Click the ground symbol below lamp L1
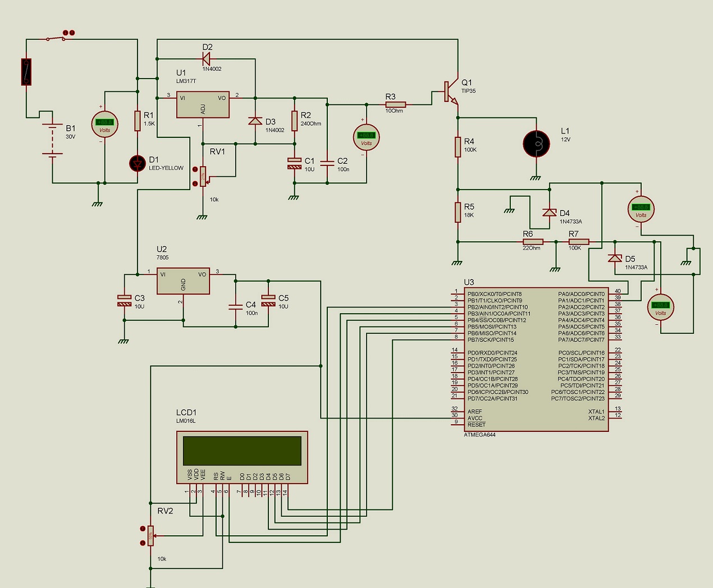This screenshot has height=588, width=713. tap(536, 178)
